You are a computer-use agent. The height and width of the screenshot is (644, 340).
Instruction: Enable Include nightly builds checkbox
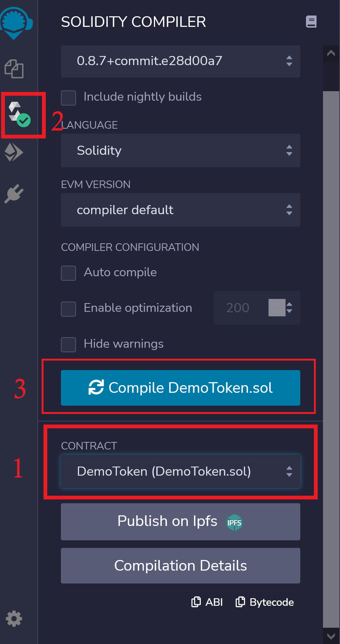68,98
